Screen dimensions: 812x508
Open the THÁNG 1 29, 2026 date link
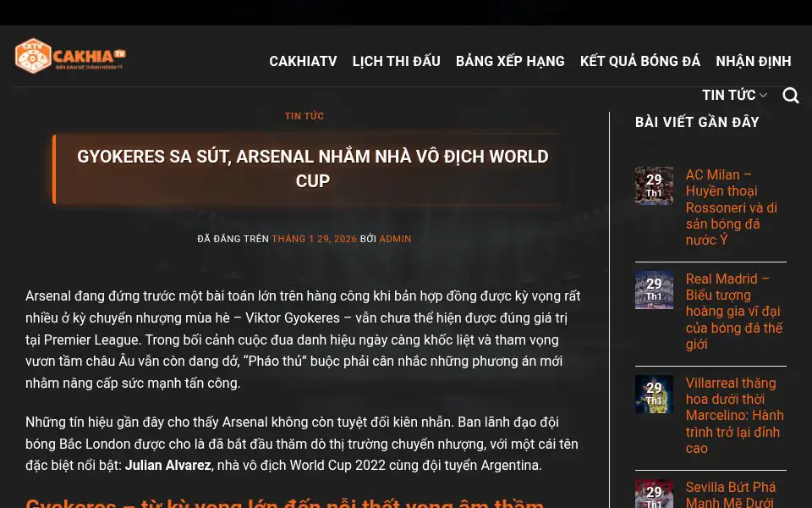pos(315,239)
